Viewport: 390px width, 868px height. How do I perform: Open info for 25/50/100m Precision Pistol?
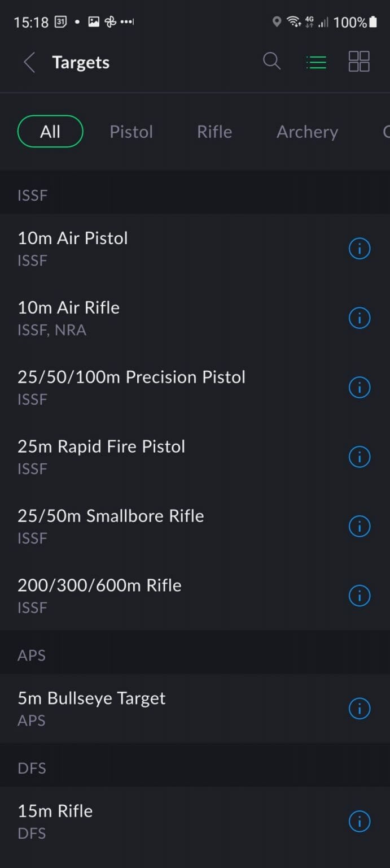360,387
